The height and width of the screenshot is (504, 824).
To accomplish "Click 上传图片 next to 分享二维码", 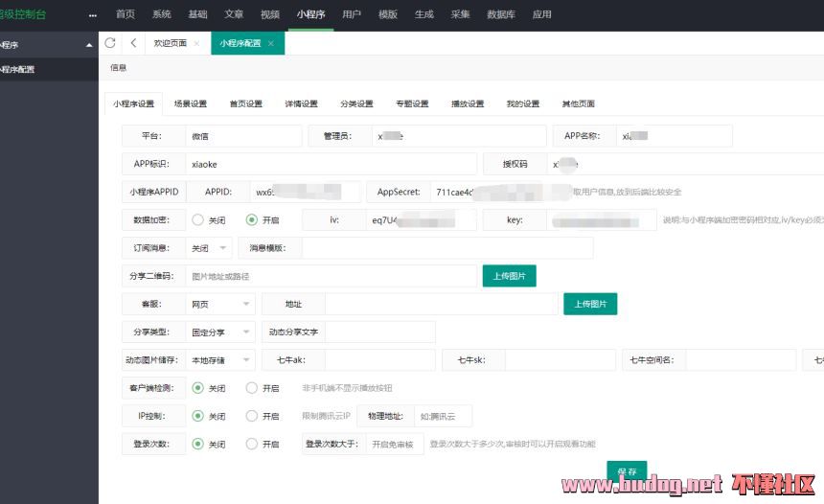I will (509, 276).
